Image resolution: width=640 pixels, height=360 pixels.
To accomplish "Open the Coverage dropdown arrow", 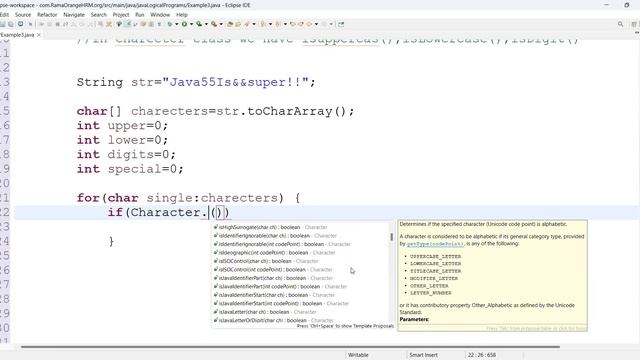I will pos(206,24).
